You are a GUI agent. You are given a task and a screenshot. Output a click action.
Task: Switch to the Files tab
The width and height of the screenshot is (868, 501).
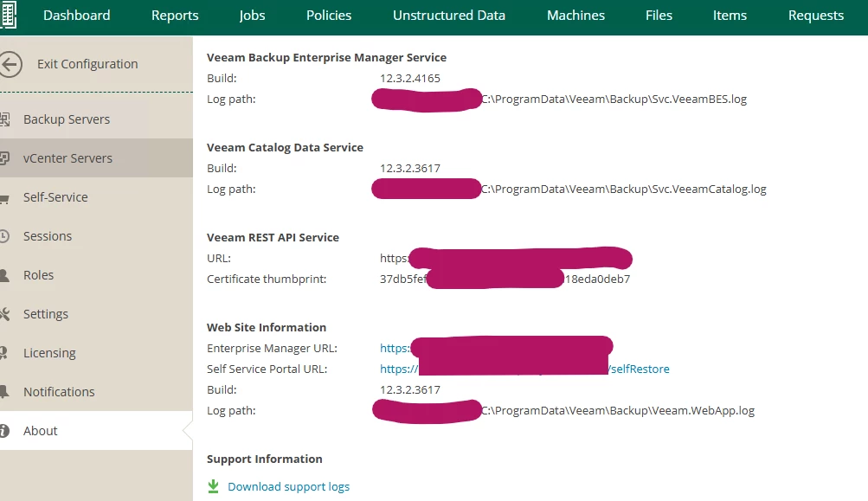(x=659, y=16)
